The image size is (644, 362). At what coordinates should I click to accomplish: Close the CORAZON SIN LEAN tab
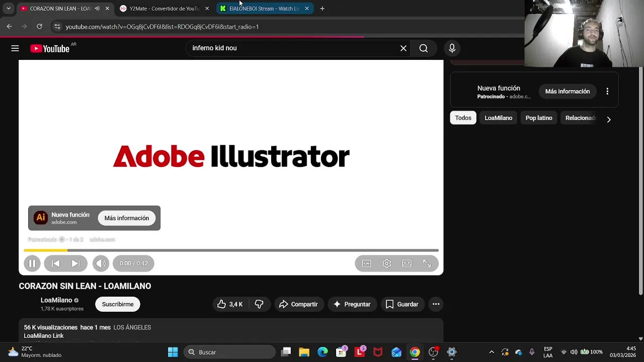[107, 9]
